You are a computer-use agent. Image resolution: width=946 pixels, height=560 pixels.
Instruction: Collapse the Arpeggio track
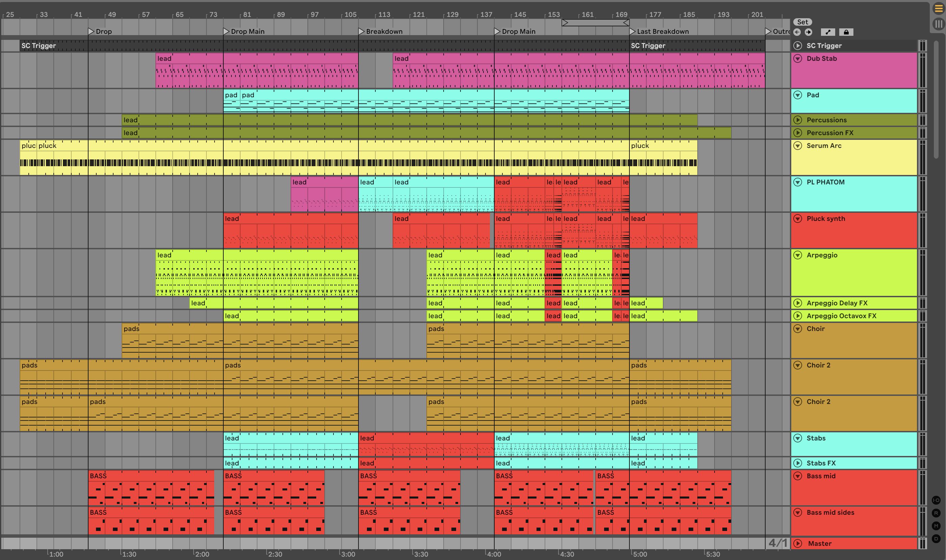[x=798, y=255]
